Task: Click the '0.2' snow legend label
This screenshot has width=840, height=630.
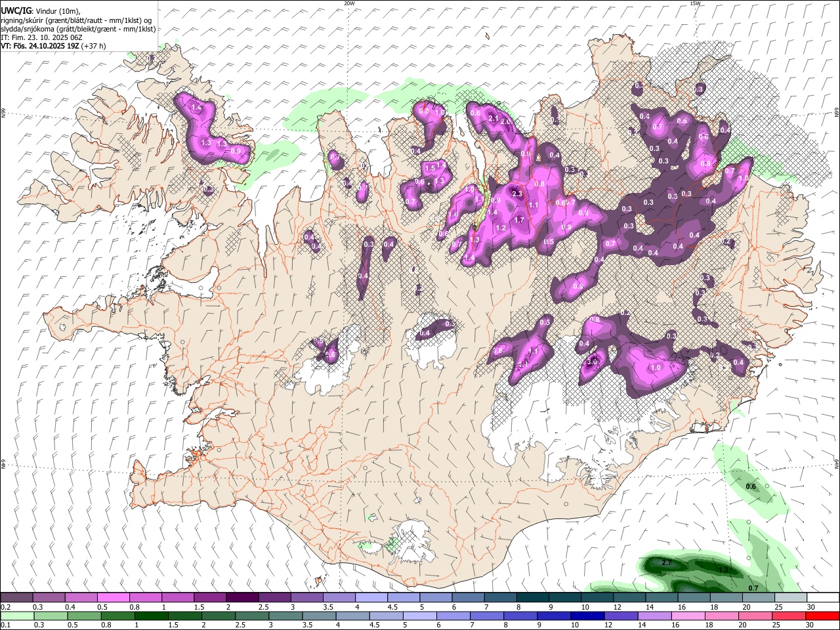Action: pos(5,607)
